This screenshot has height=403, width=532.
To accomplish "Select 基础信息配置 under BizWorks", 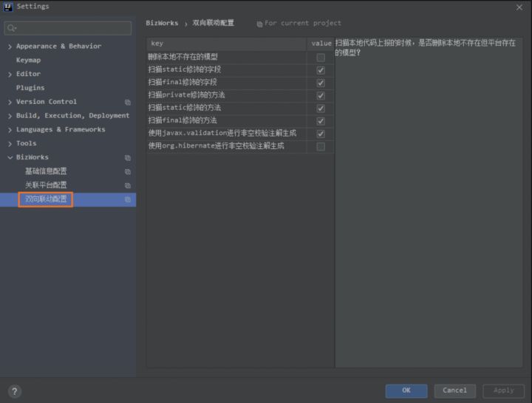I will click(46, 171).
